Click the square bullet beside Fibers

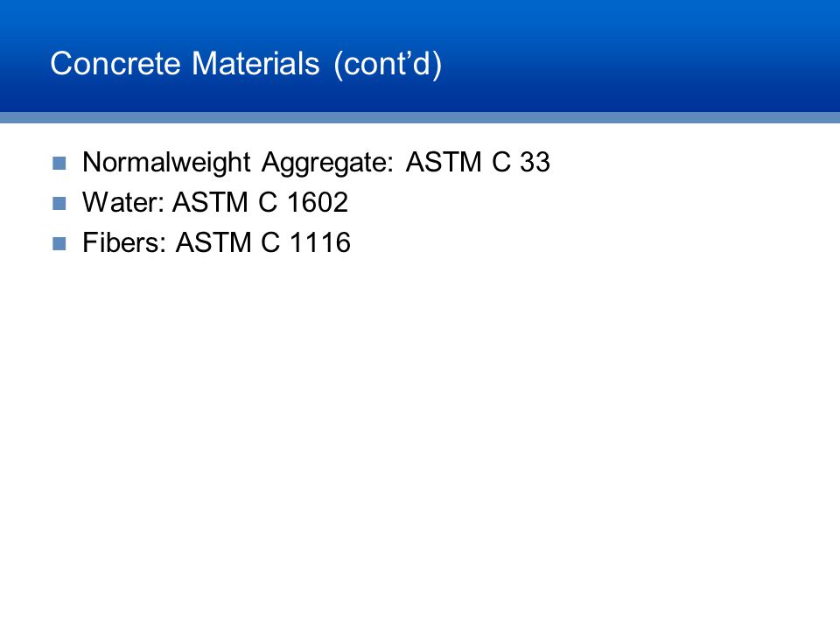pyautogui.click(x=59, y=244)
